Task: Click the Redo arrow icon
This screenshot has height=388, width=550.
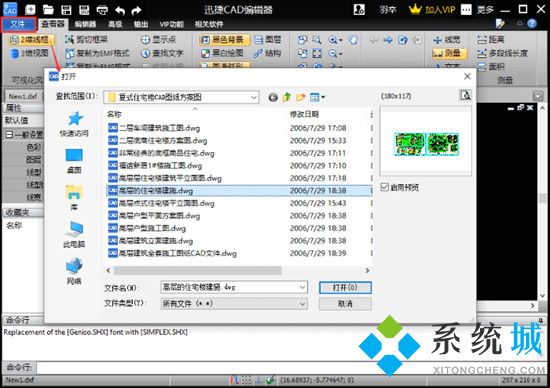Action: coord(136,11)
